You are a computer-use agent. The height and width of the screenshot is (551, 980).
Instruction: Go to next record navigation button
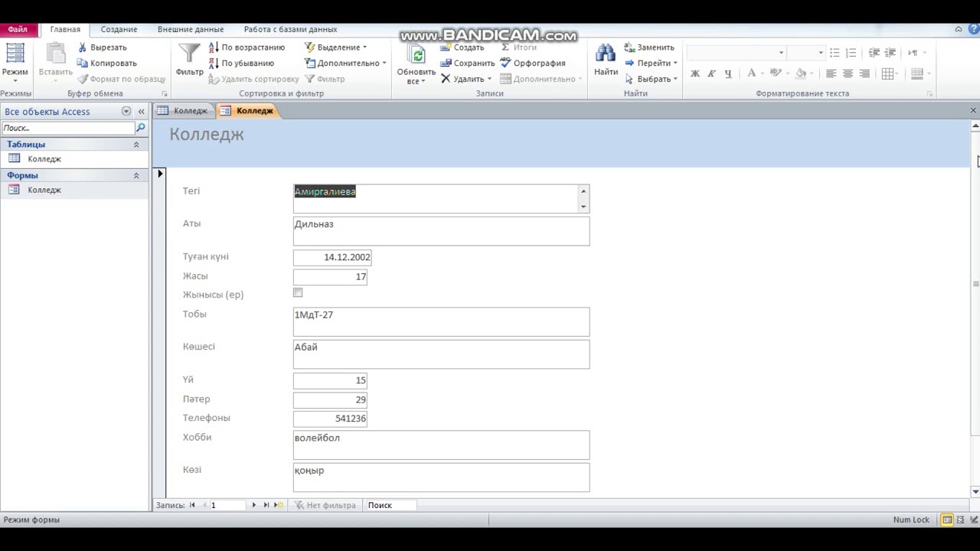[x=254, y=505]
